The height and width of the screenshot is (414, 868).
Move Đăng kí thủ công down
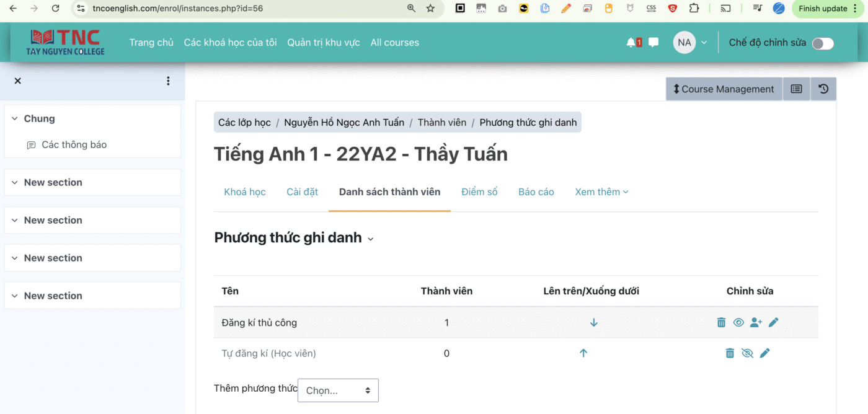click(593, 322)
